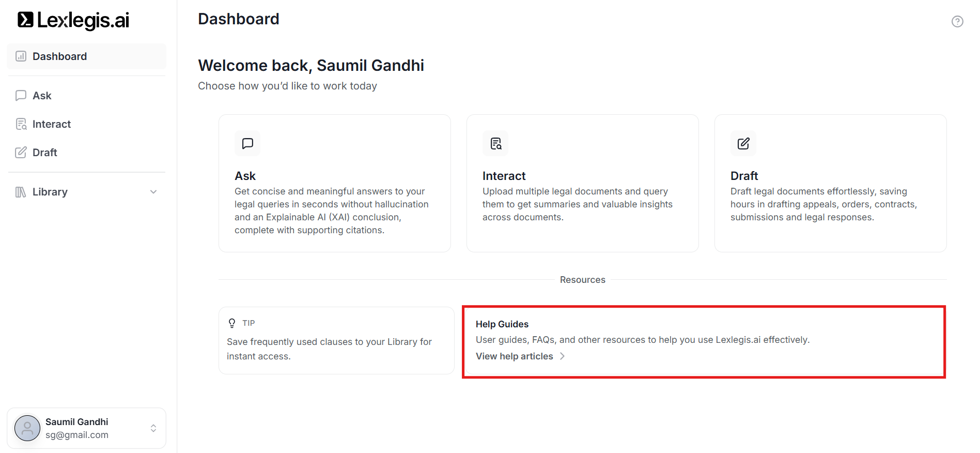This screenshot has height=453, width=980.
Task: Open the account switcher arrows
Action: click(153, 428)
